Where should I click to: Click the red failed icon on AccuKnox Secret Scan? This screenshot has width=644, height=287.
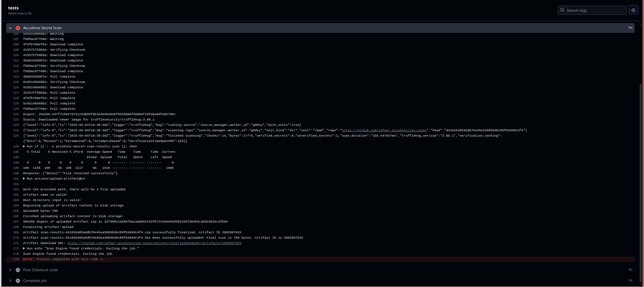click(x=18, y=28)
